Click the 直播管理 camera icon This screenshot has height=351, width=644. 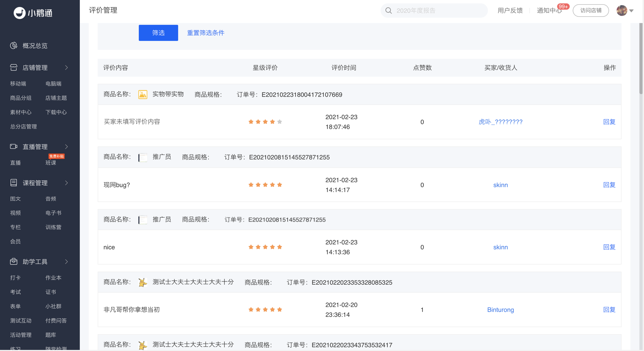click(13, 146)
